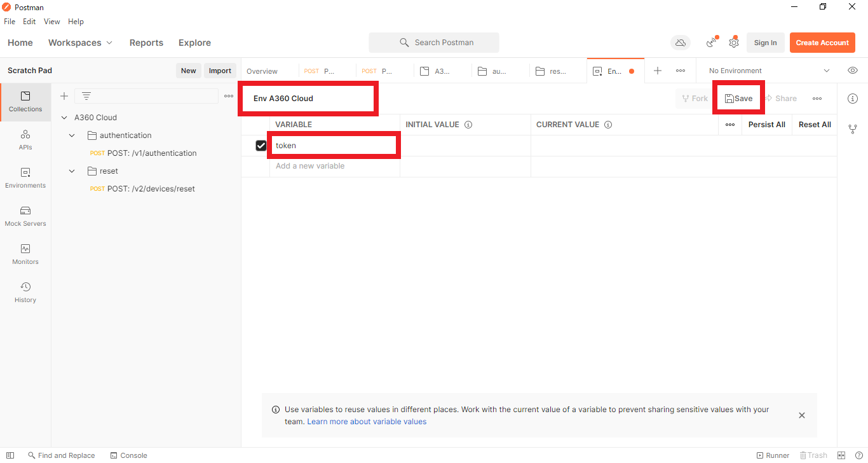
Task: Open the Console in the status bar
Action: tap(128, 455)
